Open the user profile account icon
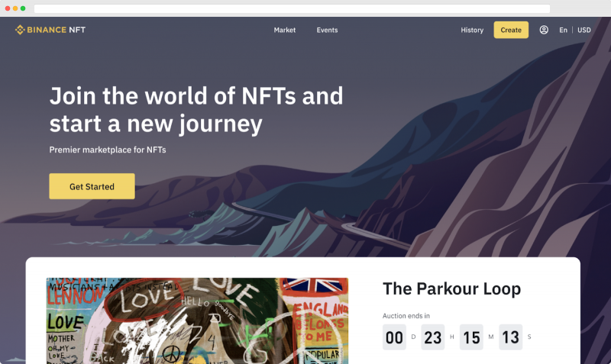Screen dimensions: 611x364 544,30
